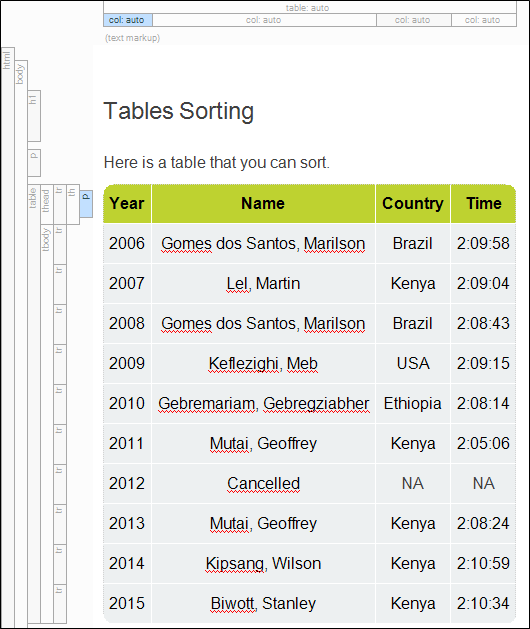The height and width of the screenshot is (629, 530).
Task: Select the highlighted 'col: auto' column marker
Action: [128, 20]
